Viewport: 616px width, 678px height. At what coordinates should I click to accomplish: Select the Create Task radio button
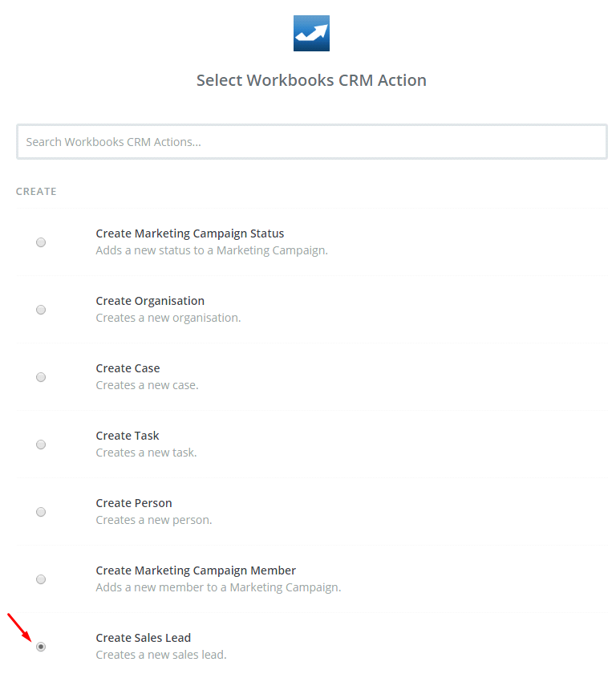(41, 445)
